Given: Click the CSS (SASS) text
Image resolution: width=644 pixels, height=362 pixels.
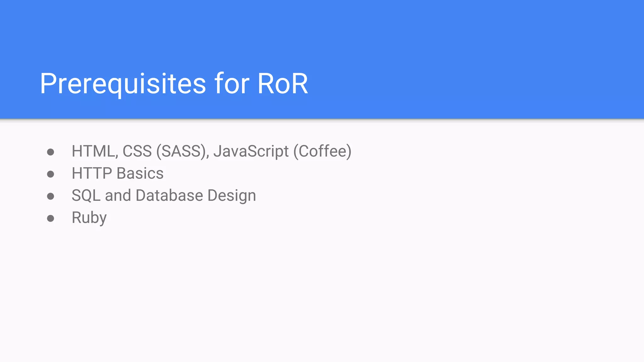Looking at the screenshot, I should pos(166,151).
